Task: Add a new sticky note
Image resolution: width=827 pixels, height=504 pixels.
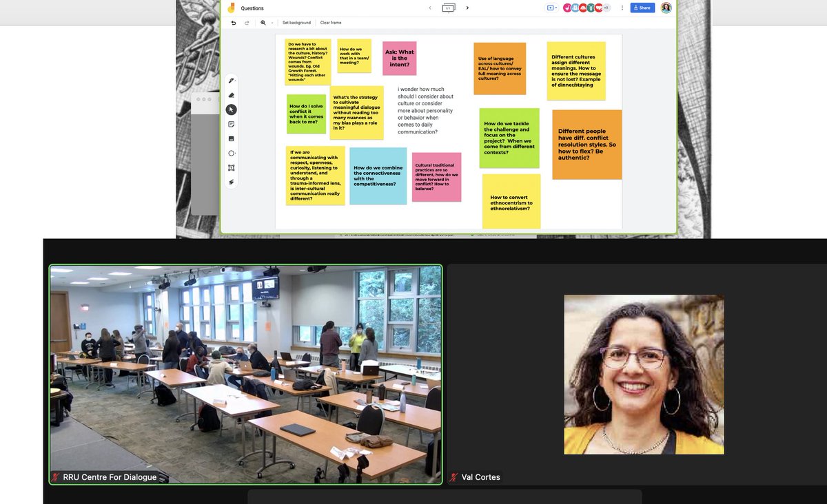Action: pyautogui.click(x=231, y=124)
